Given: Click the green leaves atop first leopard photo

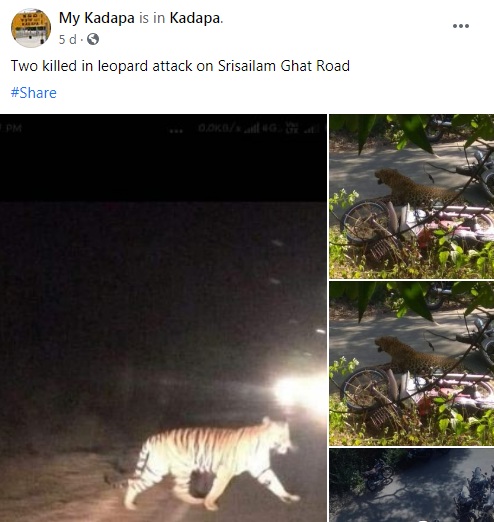Looking at the screenshot, I should click(x=400, y=130).
